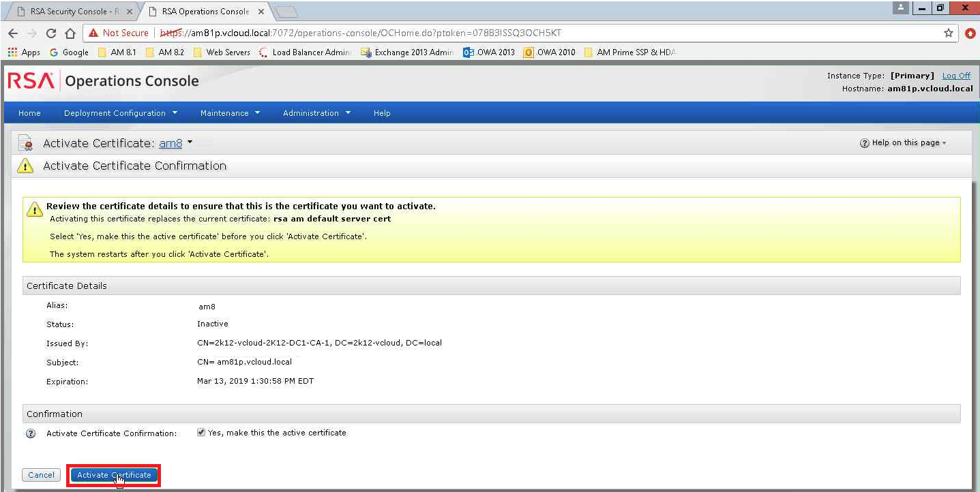The height and width of the screenshot is (492, 980).
Task: Click the Activate Certificate button
Action: coord(114,475)
